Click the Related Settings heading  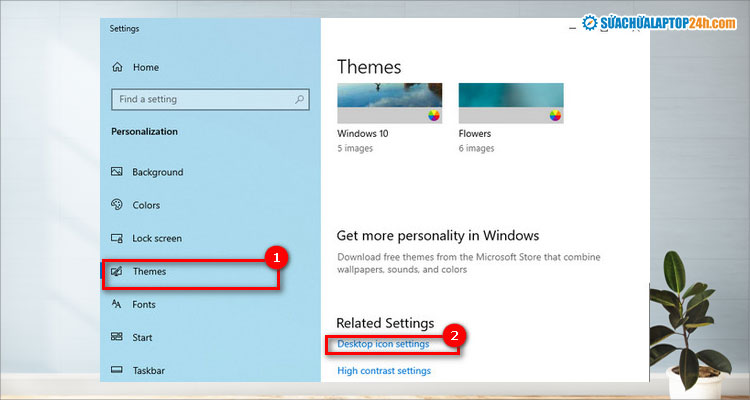click(x=385, y=323)
